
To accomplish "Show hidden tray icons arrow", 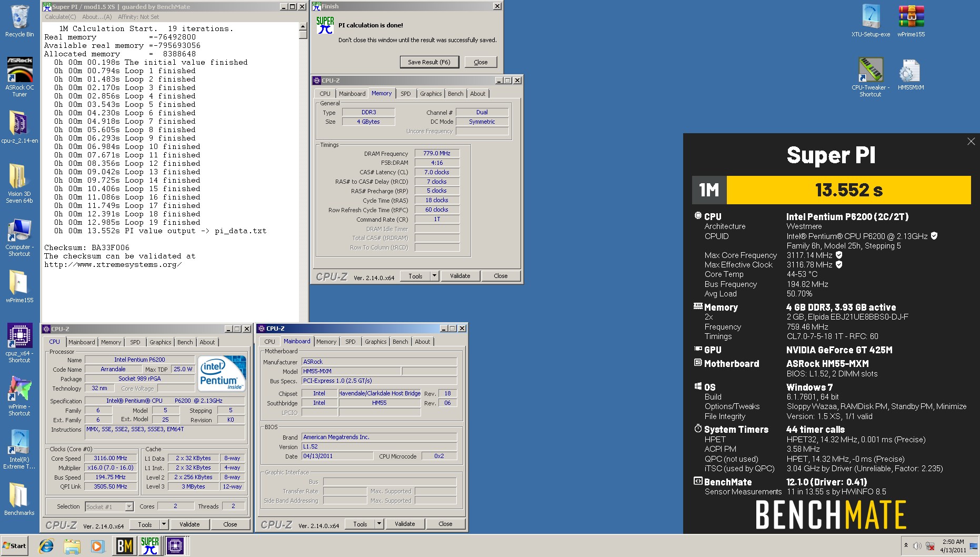I will pos(906,545).
